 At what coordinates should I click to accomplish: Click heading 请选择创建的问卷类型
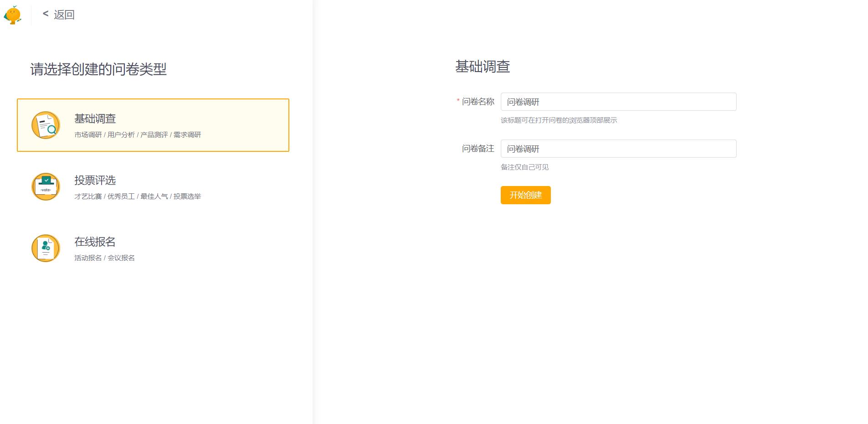[98, 69]
